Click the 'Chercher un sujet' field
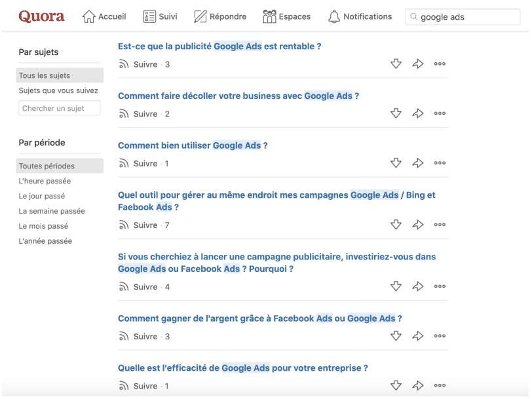The width and height of the screenshot is (532, 399). [x=60, y=108]
